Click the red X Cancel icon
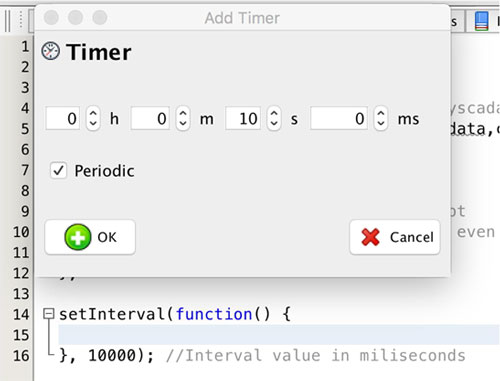The image size is (500, 381). 370,237
